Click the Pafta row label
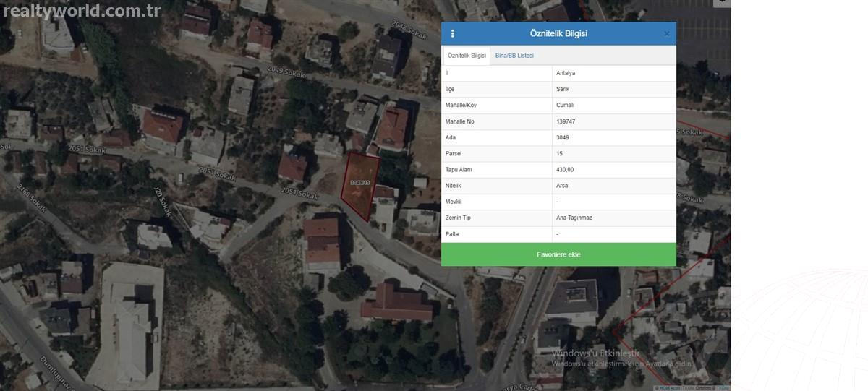Viewport: 868px width, 391px height. point(452,234)
